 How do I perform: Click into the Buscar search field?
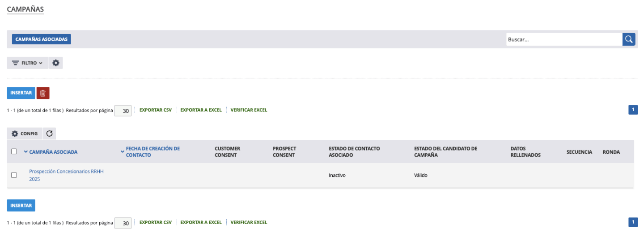[563, 39]
